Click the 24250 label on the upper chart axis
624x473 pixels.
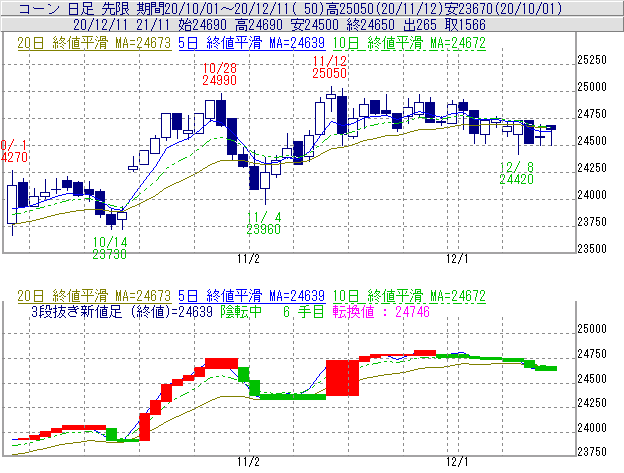592,168
